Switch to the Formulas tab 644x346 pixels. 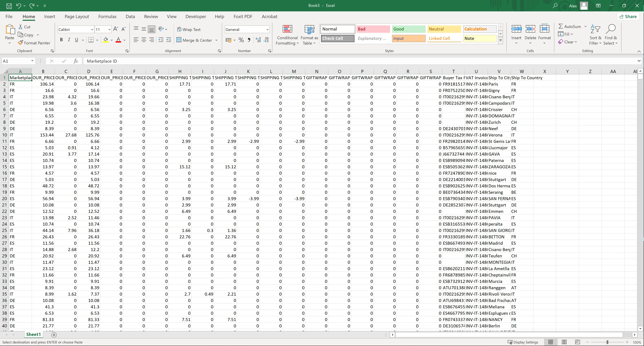(107, 16)
